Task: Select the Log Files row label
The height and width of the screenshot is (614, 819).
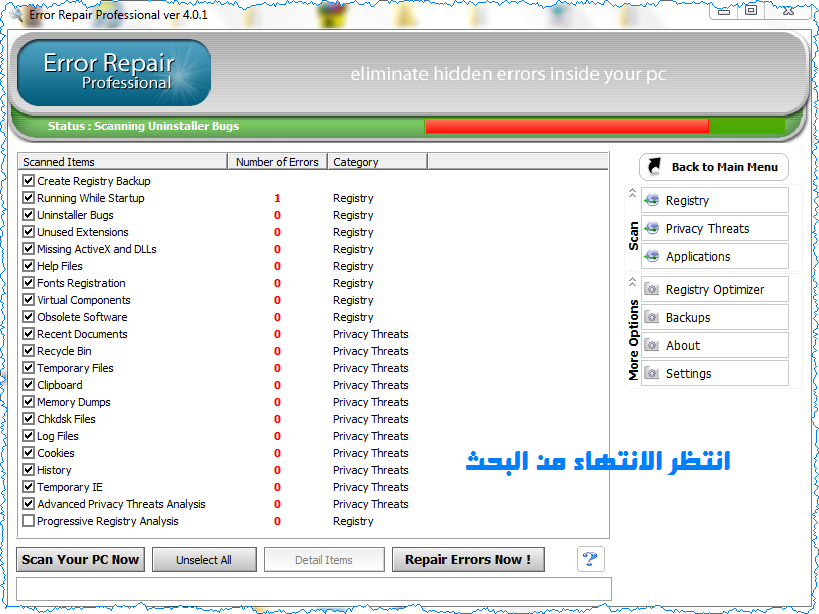Action: point(57,436)
